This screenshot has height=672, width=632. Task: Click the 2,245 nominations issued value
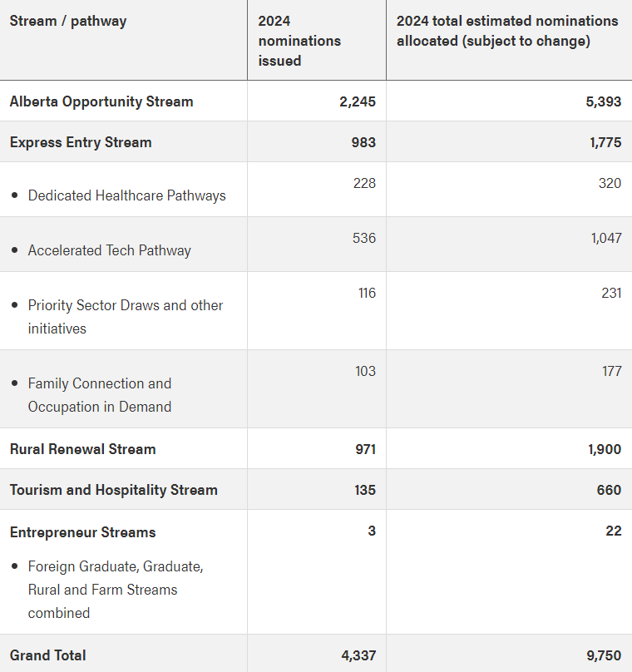click(358, 101)
